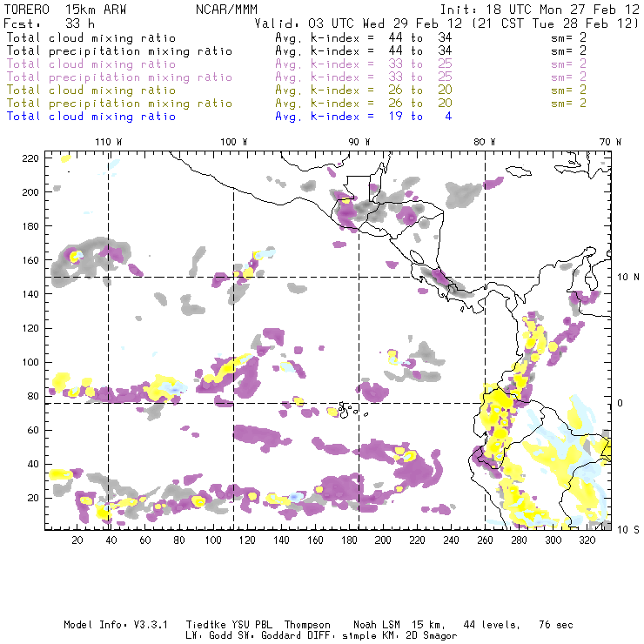This screenshot has width=644, height=644.
Task: Select the blue Total cloud mixing ratio legend entry
Action: click(91, 117)
